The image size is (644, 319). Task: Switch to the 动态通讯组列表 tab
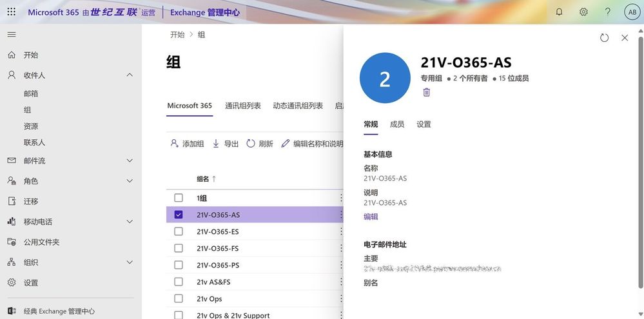click(298, 106)
